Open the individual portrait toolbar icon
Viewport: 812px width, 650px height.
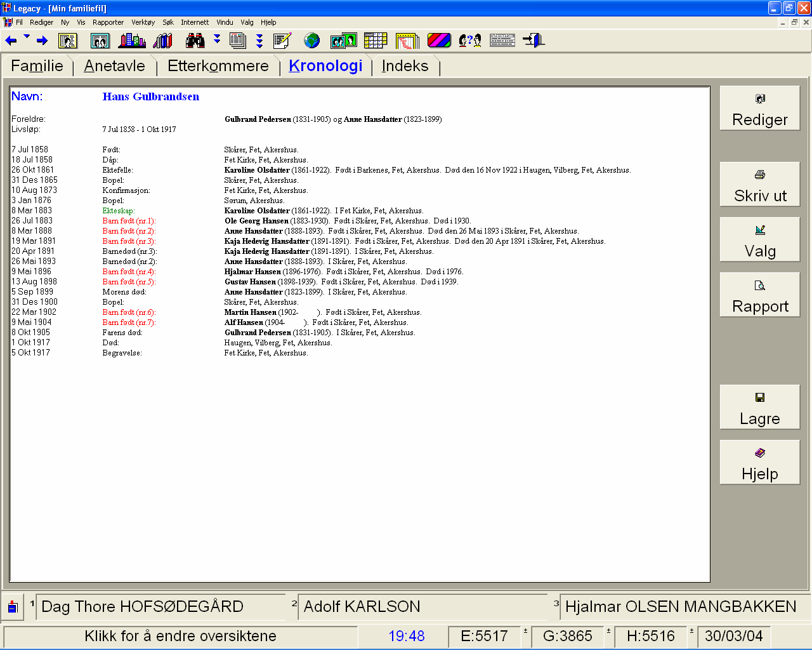[x=67, y=41]
